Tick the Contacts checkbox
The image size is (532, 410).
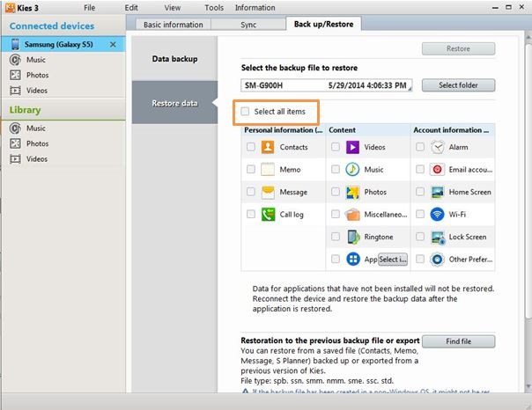251,147
